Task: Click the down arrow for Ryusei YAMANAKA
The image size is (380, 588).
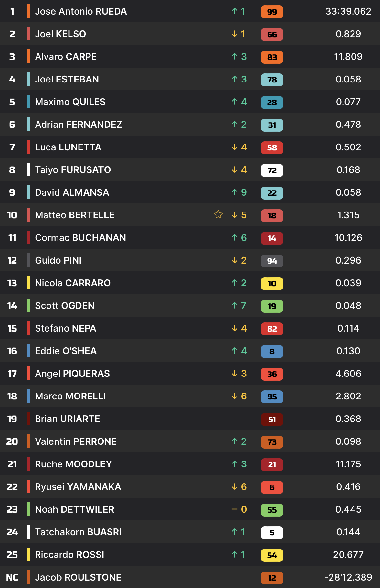Action: click(x=235, y=487)
